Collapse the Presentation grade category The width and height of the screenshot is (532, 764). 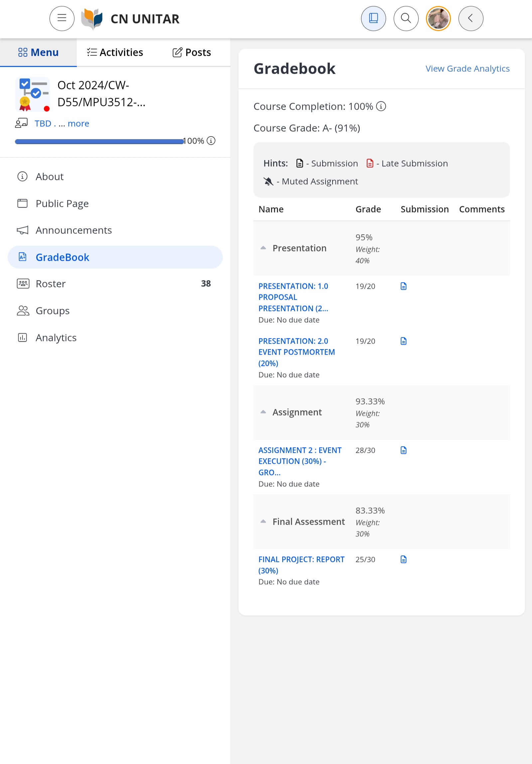263,248
